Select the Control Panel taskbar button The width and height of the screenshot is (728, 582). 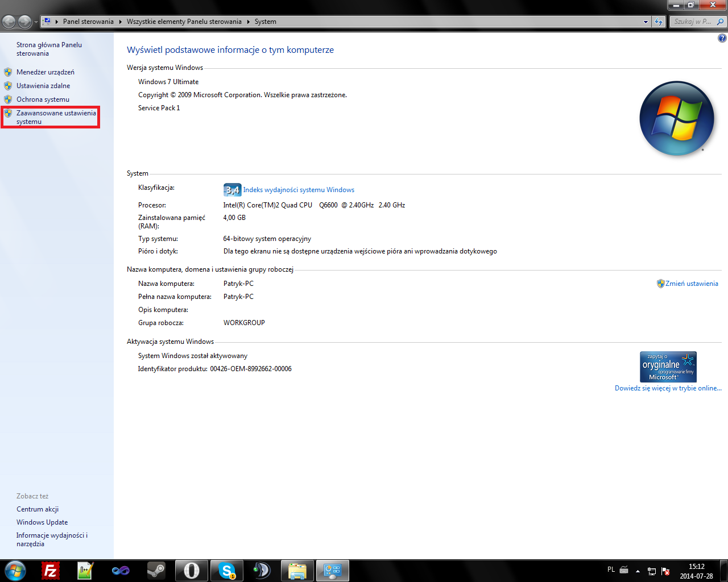333,571
